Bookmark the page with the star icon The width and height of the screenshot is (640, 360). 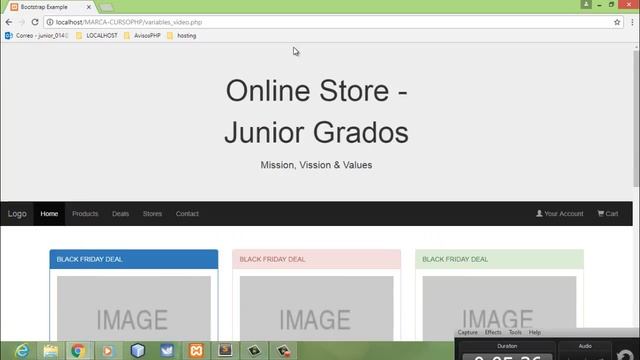tap(617, 22)
